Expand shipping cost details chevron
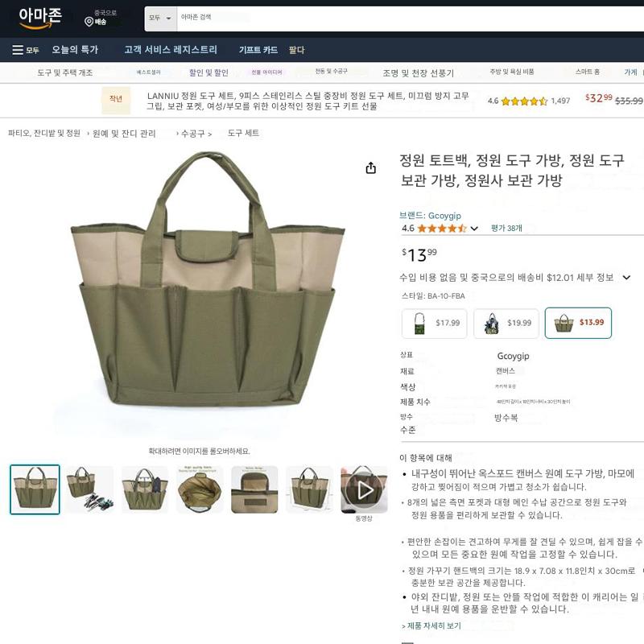Screen dimensions: 644x644 tap(626, 278)
